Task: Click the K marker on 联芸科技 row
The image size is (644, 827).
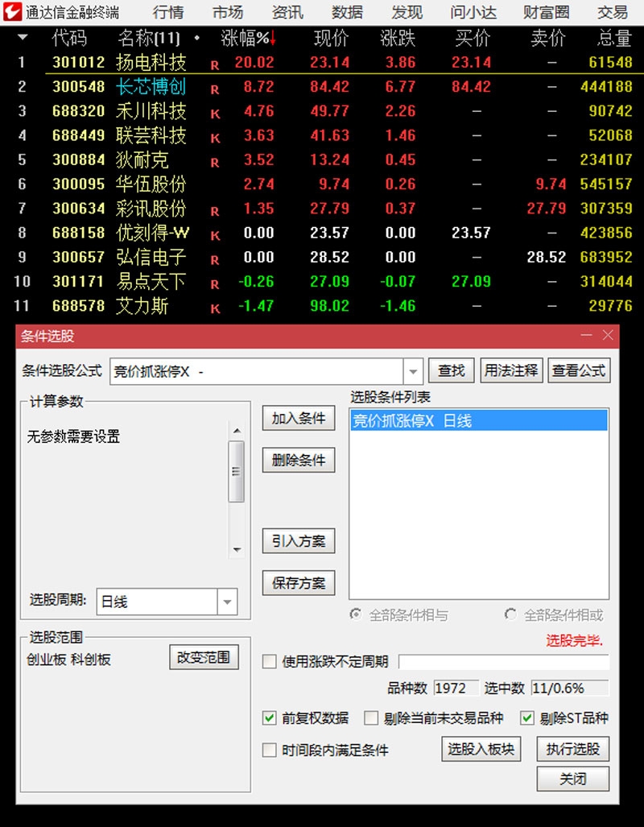Action: tap(215, 139)
